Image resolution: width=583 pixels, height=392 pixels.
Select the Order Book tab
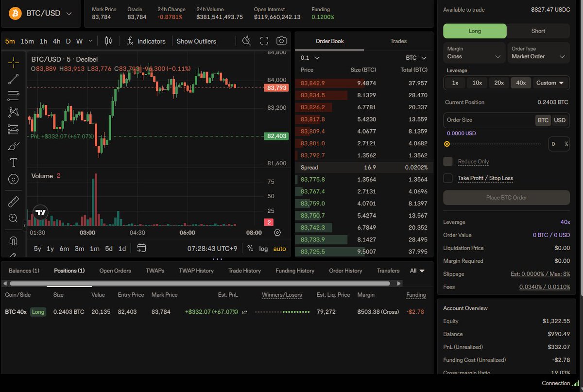330,41
